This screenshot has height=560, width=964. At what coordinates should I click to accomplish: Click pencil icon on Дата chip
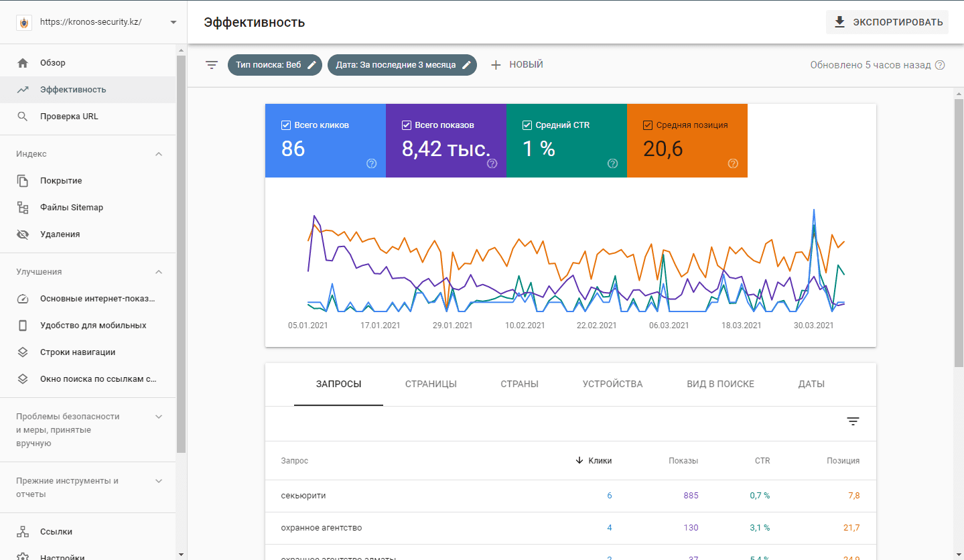(466, 65)
